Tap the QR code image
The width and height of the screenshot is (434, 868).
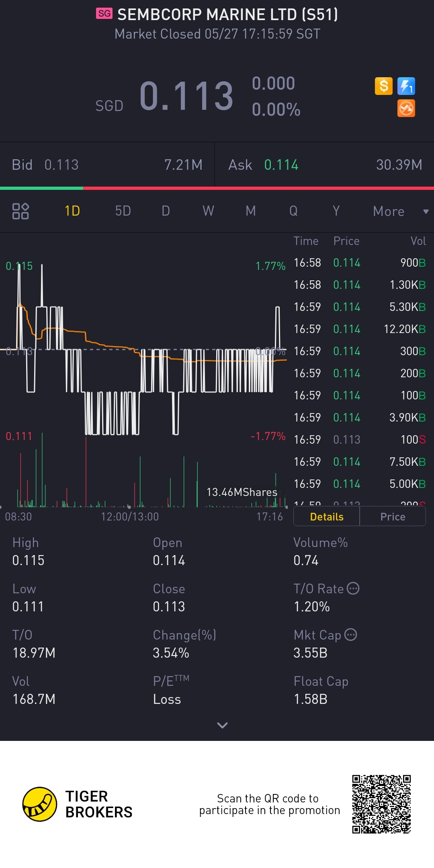pyautogui.click(x=381, y=804)
